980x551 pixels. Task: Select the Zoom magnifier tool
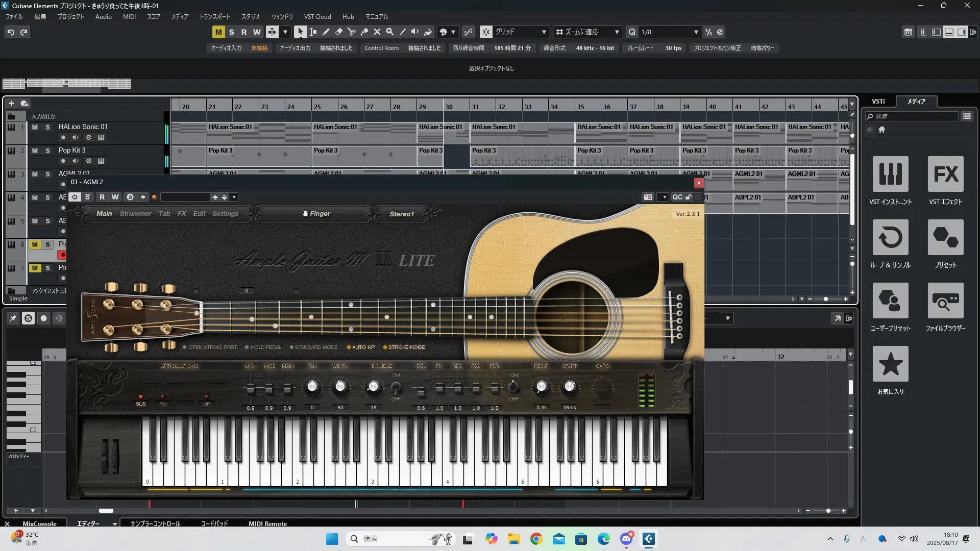389,32
